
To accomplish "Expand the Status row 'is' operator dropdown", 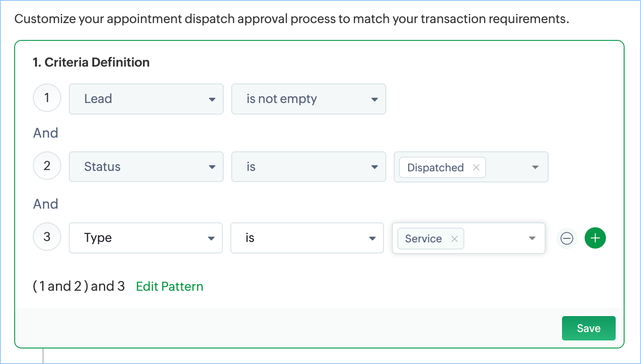I will (x=309, y=167).
